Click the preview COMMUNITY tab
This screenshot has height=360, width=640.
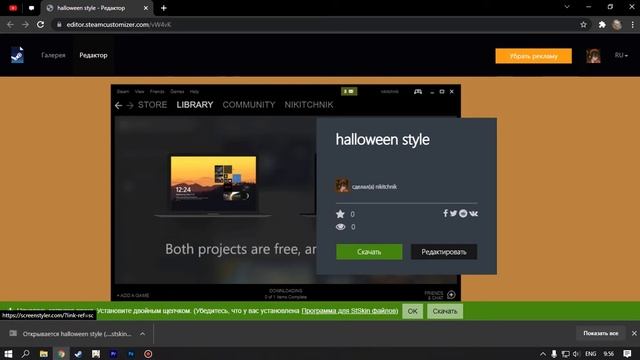click(249, 105)
